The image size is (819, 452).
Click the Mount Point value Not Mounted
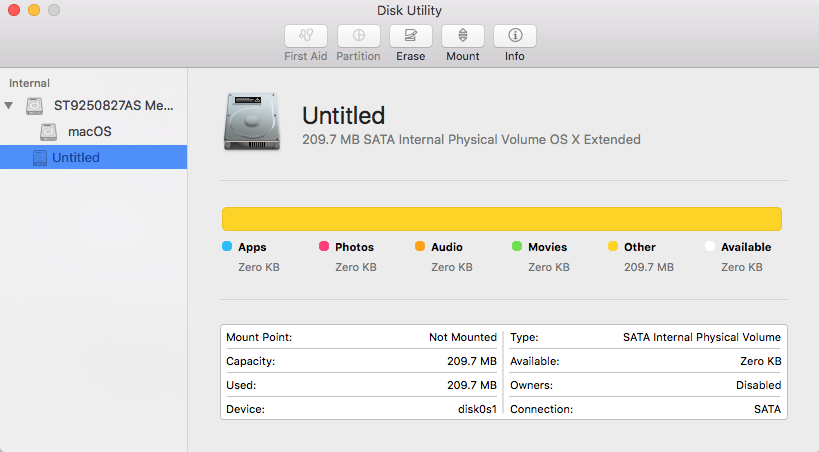[462, 338]
